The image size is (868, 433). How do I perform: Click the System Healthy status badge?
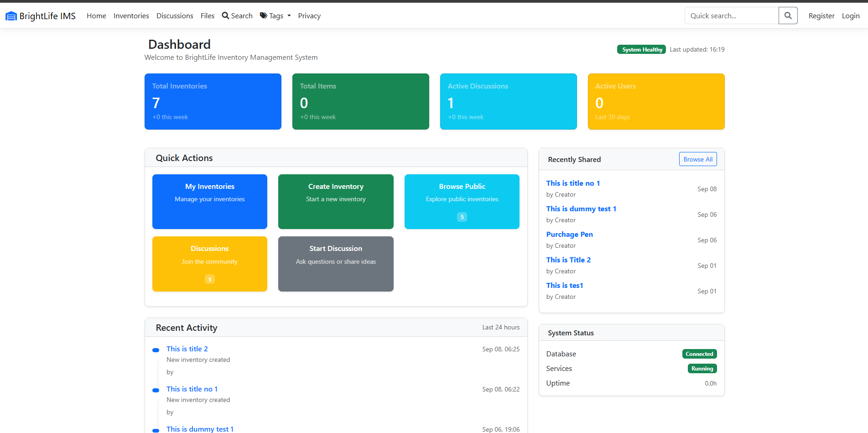point(641,49)
